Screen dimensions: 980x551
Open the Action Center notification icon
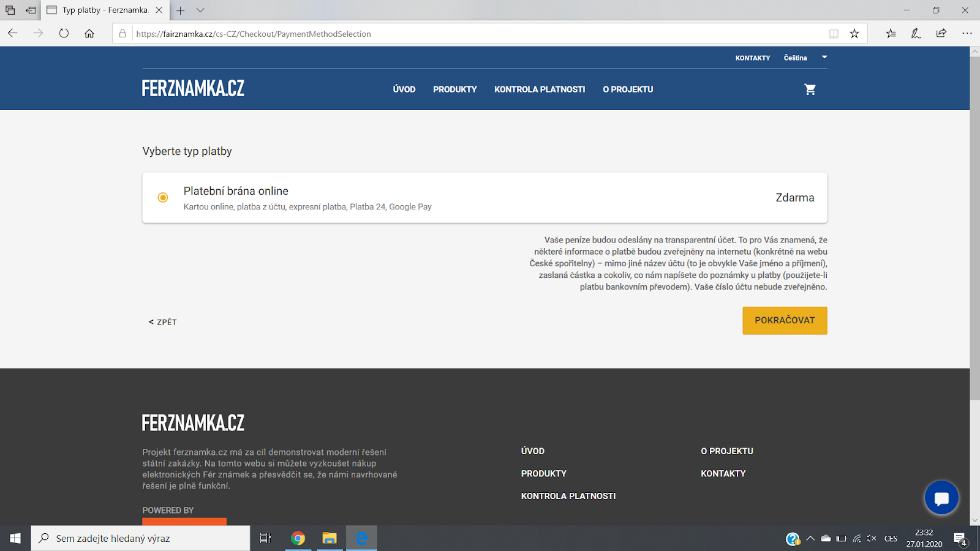(x=959, y=538)
